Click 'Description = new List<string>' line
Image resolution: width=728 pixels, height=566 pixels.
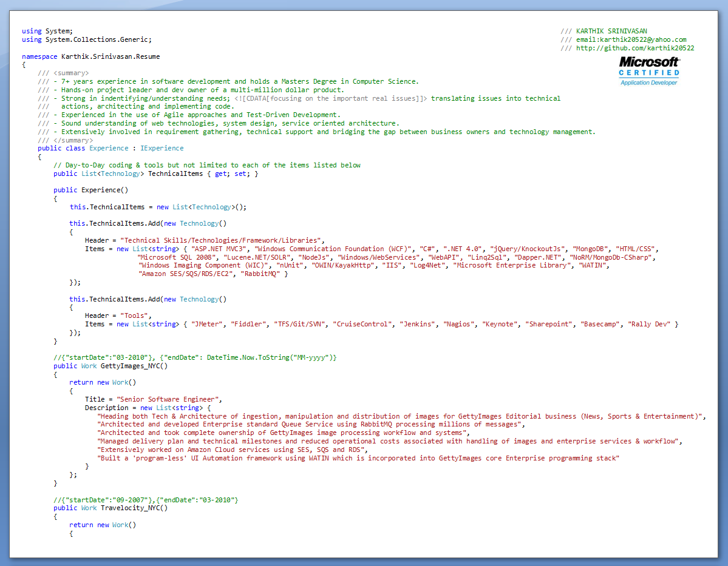pos(148,407)
